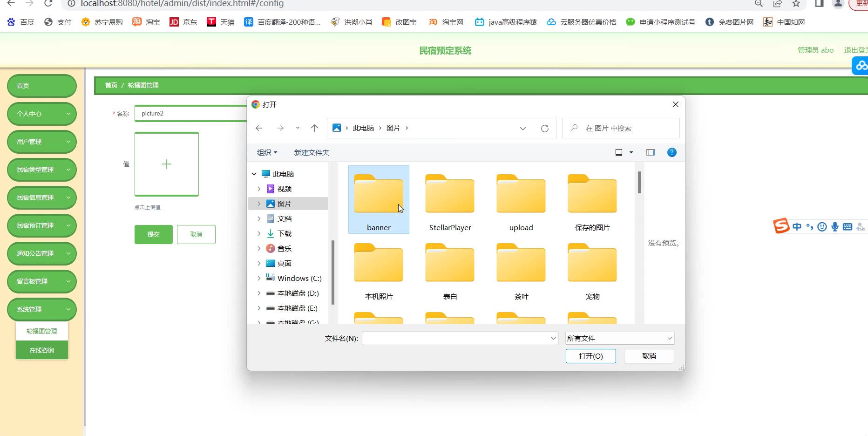
Task: Open 轮播图管理 submenu item
Action: 42,331
